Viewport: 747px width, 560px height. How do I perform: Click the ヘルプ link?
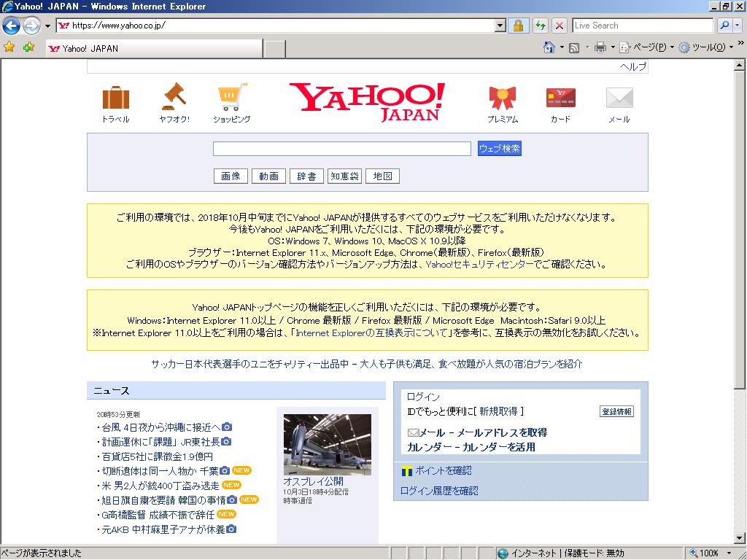633,66
